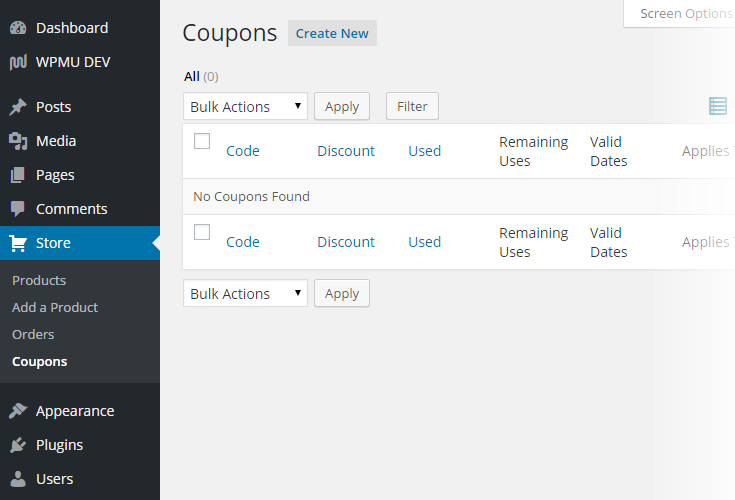
Task: Switch to list view icon
Action: pyautogui.click(x=718, y=106)
